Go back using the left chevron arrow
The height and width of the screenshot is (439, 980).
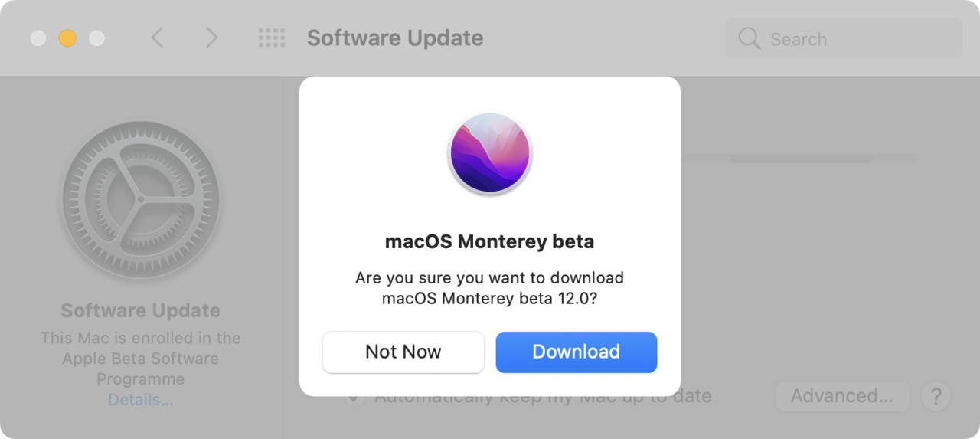157,38
